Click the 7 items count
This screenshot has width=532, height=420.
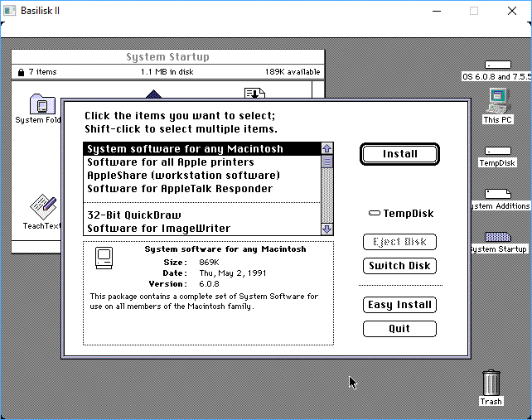click(x=42, y=72)
